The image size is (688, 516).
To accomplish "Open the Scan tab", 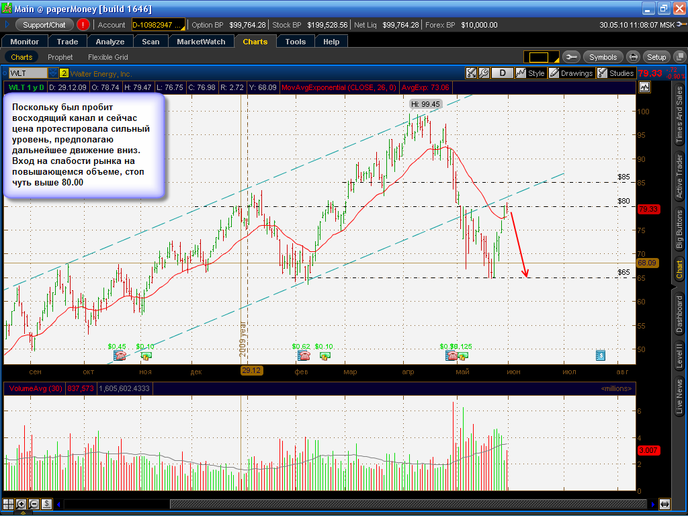I will [150, 42].
